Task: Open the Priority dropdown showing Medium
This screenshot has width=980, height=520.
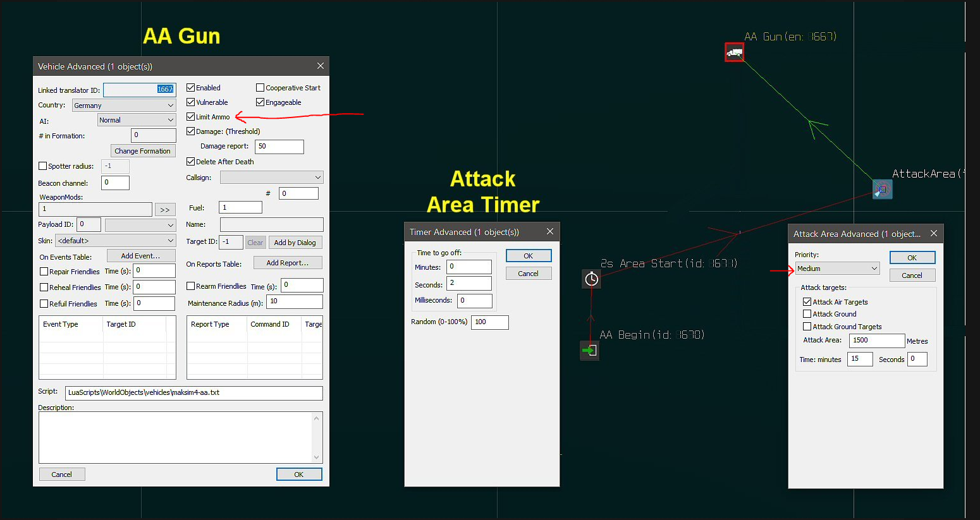Action: click(x=837, y=269)
